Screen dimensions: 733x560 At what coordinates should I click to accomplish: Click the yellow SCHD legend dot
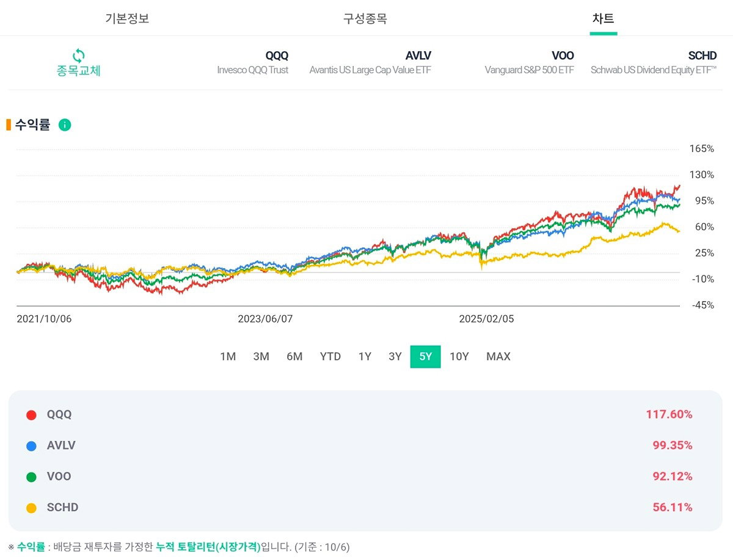point(32,508)
